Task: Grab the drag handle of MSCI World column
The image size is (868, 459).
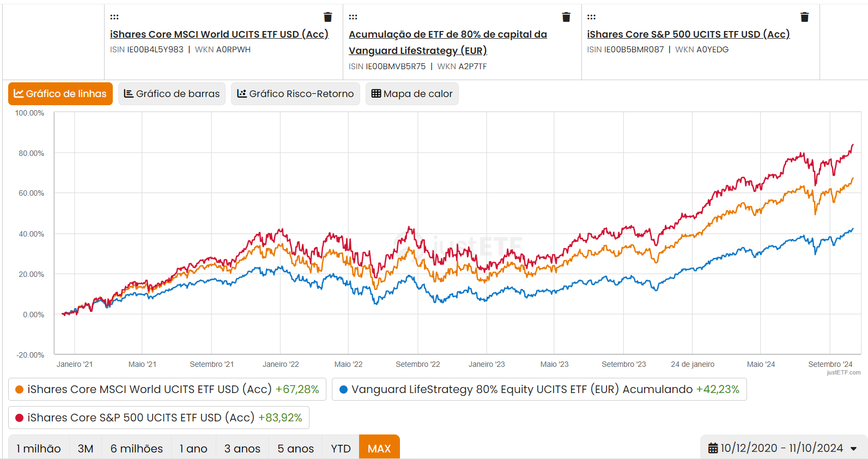Action: (x=114, y=17)
